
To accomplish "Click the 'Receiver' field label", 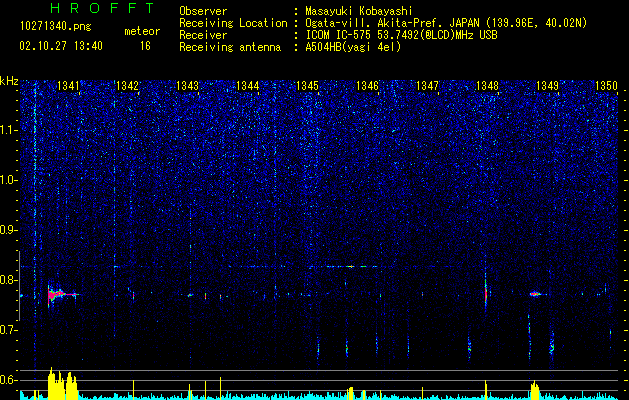I will point(203,35).
